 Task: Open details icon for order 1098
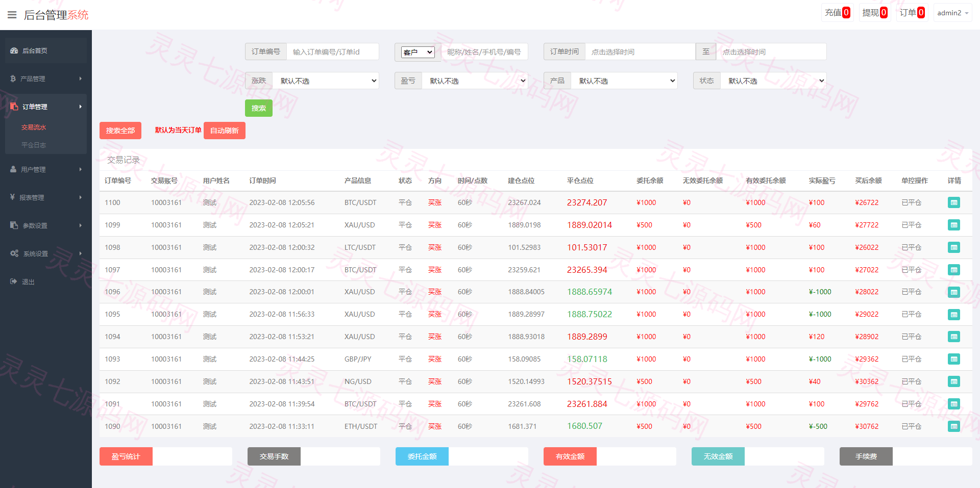click(x=953, y=247)
